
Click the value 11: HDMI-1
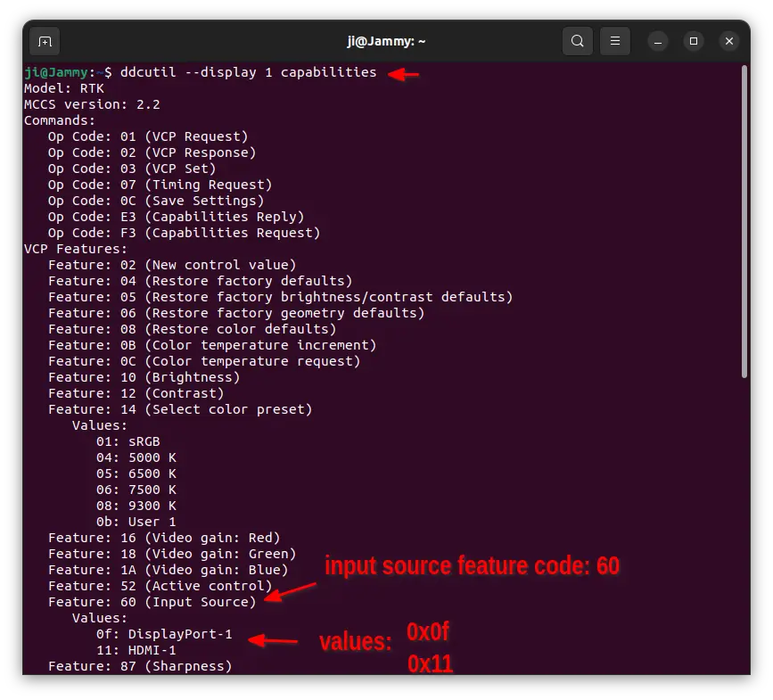[136, 650]
